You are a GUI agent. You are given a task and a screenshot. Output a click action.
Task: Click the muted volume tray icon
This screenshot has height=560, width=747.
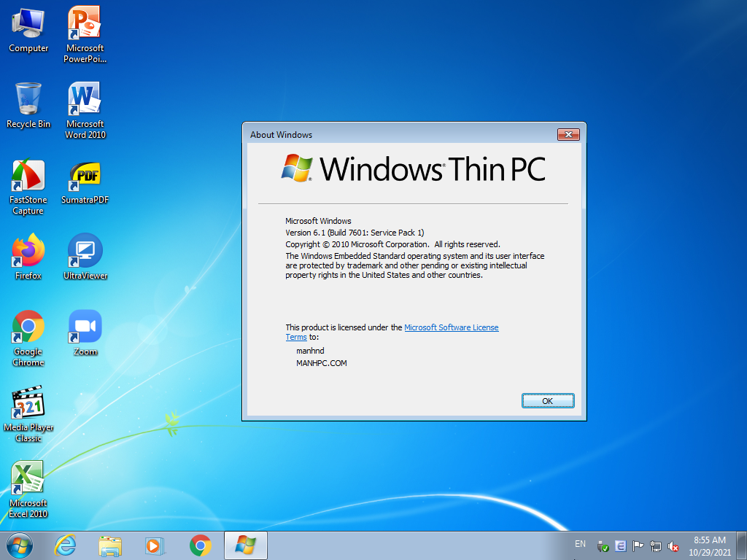click(673, 546)
